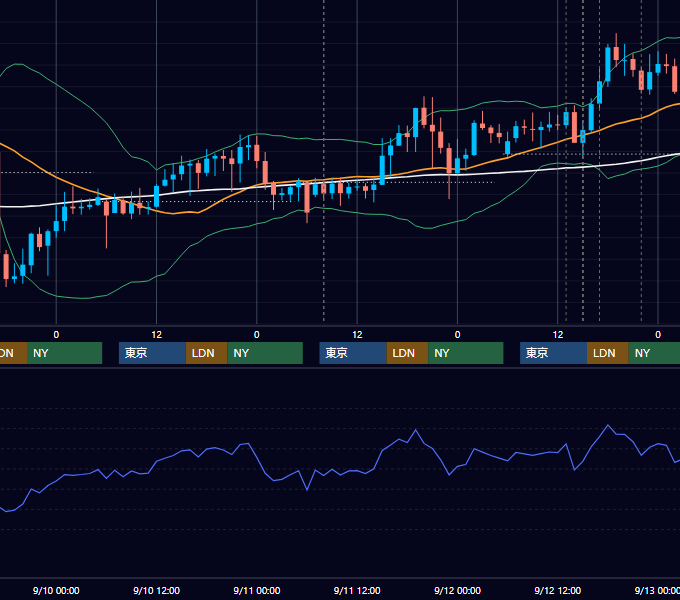Image resolution: width=680 pixels, height=600 pixels.
Task: Click the 9/10 12:00 date label
Action: click(x=157, y=590)
